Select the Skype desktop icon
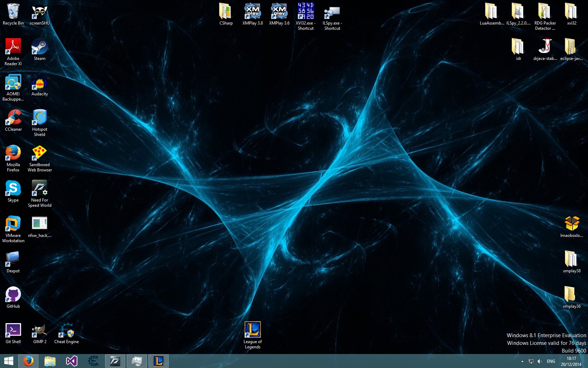 (x=13, y=191)
